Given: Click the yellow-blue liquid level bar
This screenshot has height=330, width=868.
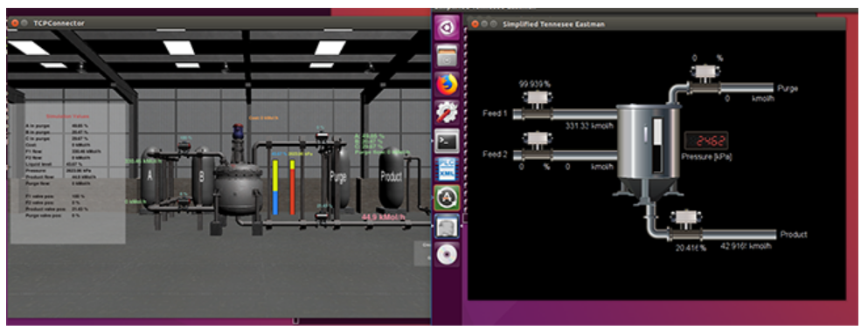Looking at the screenshot, I should pos(275,188).
